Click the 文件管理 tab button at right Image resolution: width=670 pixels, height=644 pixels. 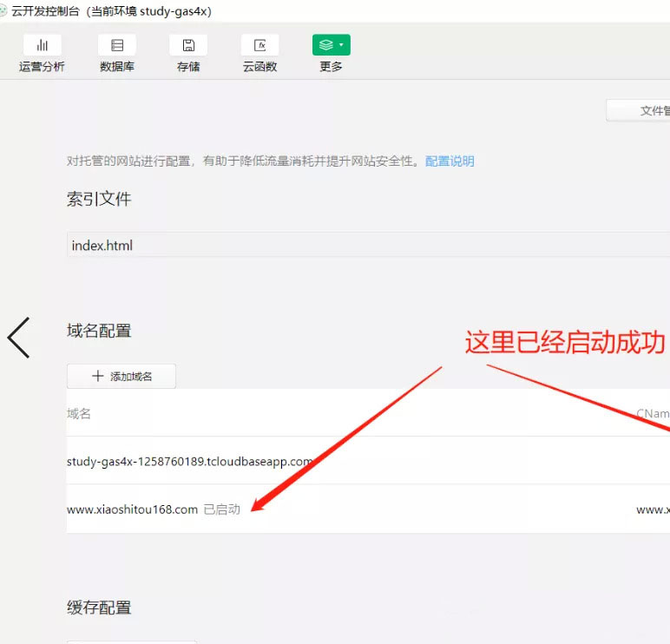point(639,111)
